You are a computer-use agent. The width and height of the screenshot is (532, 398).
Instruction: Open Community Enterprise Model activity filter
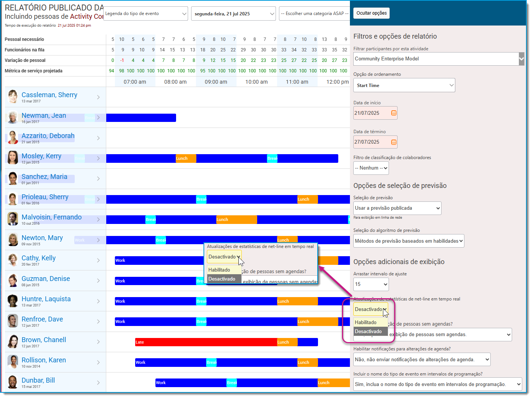click(x=439, y=59)
